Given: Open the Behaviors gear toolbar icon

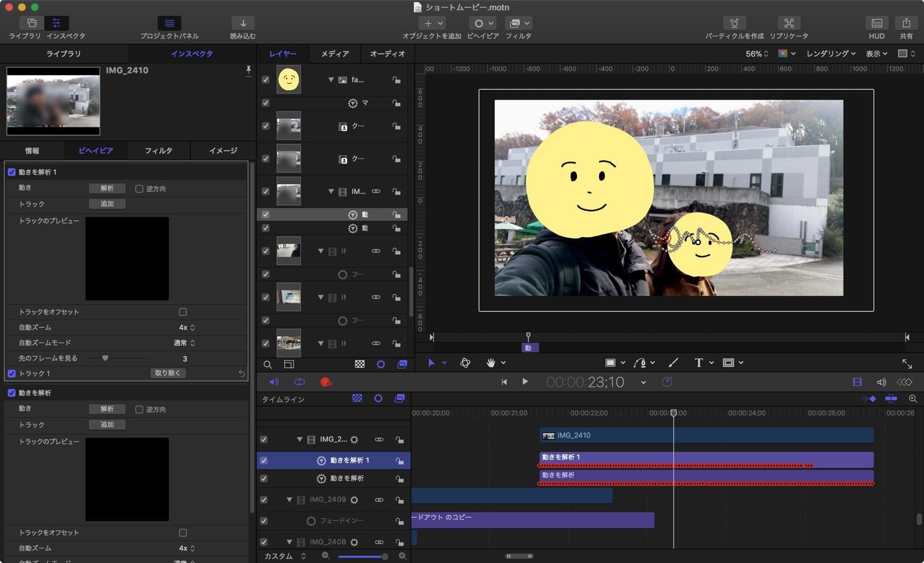Looking at the screenshot, I should tap(483, 23).
